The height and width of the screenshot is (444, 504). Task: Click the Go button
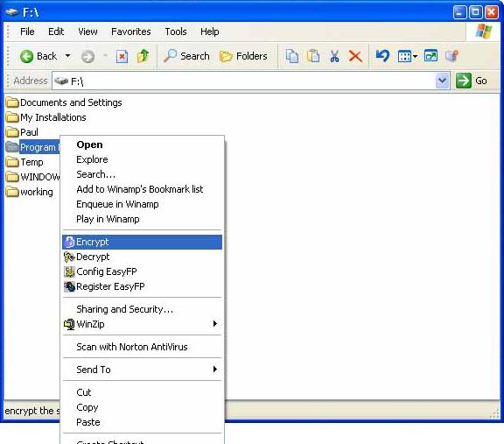pos(472,81)
